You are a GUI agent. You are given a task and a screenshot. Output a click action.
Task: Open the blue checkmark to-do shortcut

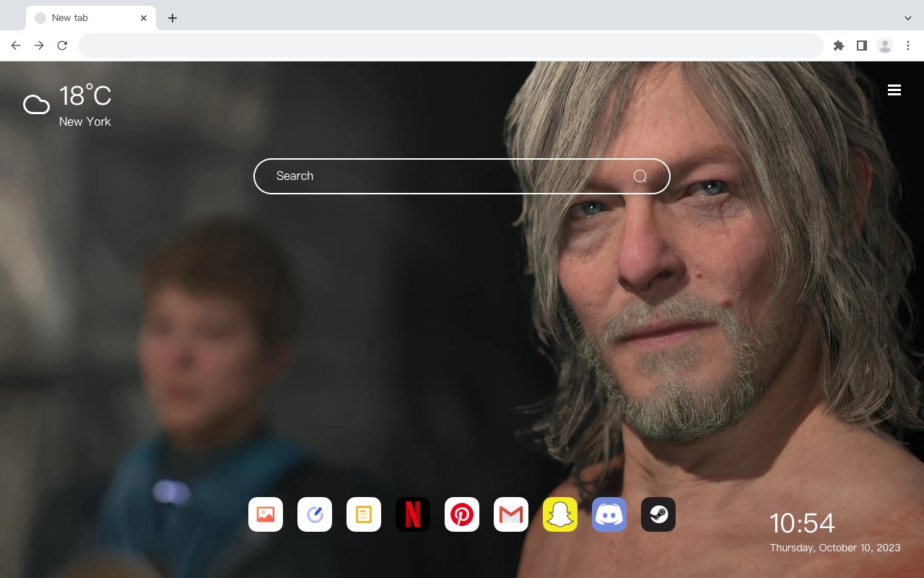pyautogui.click(x=315, y=514)
